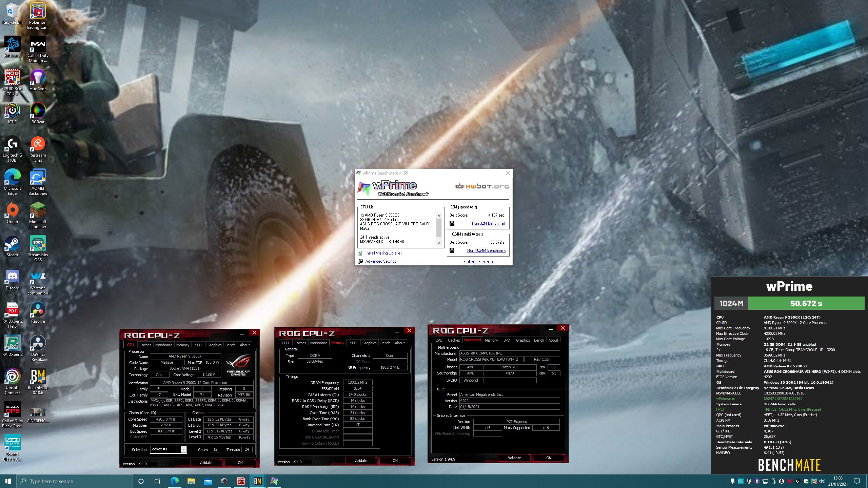This screenshot has width=868, height=488.
Task: Open Mail app on the taskbar
Action: coord(208,481)
